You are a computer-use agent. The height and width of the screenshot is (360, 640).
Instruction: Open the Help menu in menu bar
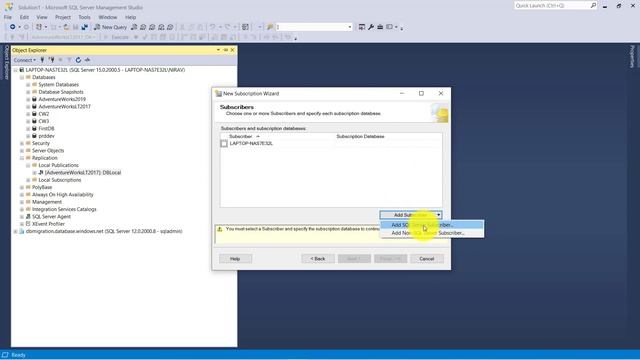coord(131,17)
